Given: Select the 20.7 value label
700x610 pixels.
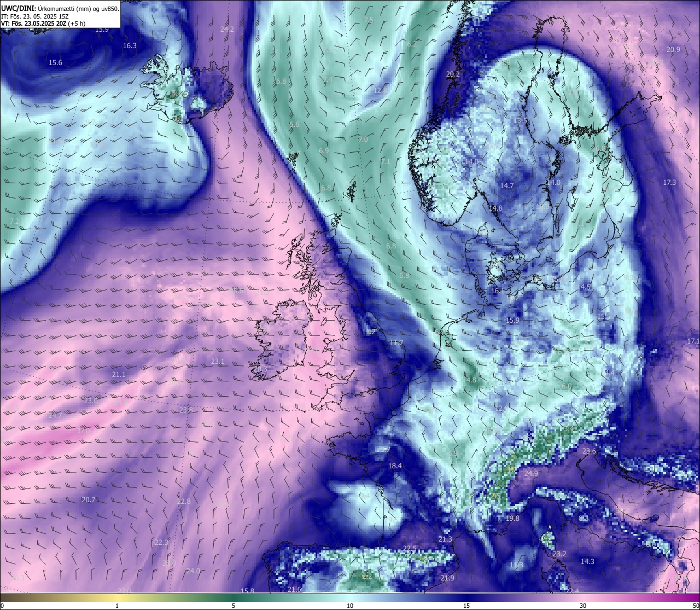Looking at the screenshot, I should click(x=88, y=500).
